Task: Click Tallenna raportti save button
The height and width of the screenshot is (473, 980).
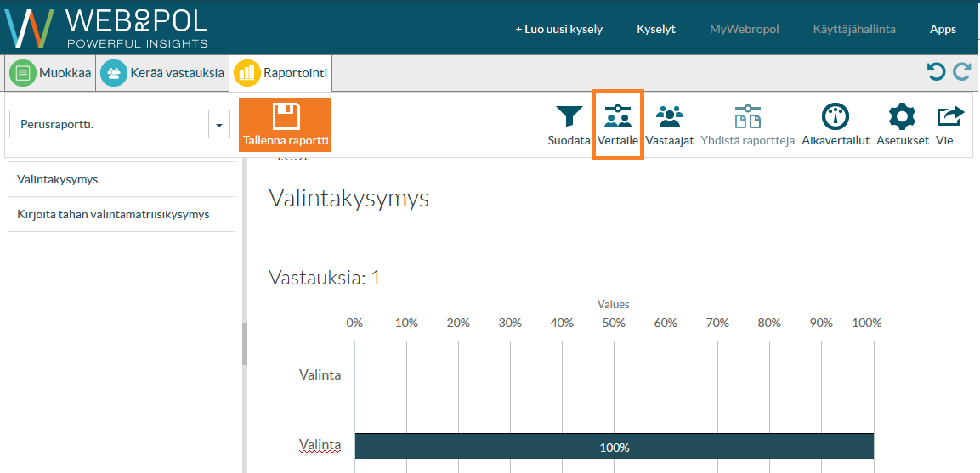Action: click(285, 125)
